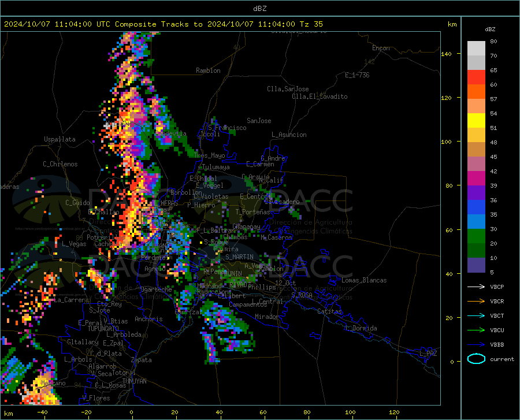520x420 pixels.
Task: Select the magenta 39 dBZ color swatch
Action: click(x=476, y=179)
